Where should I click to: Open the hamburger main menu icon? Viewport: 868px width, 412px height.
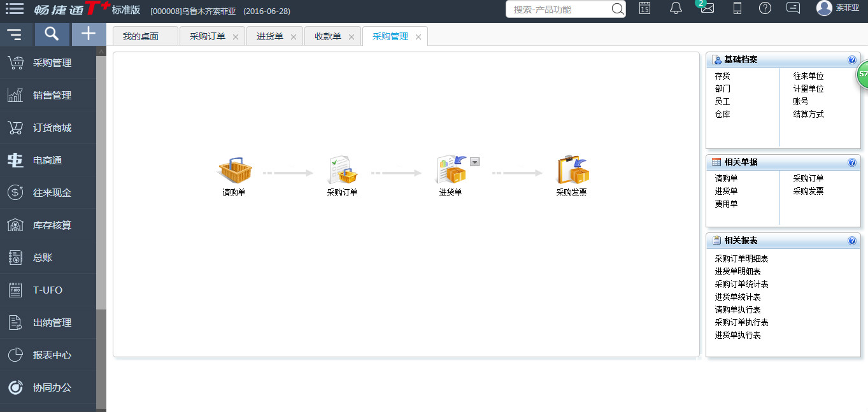click(15, 9)
